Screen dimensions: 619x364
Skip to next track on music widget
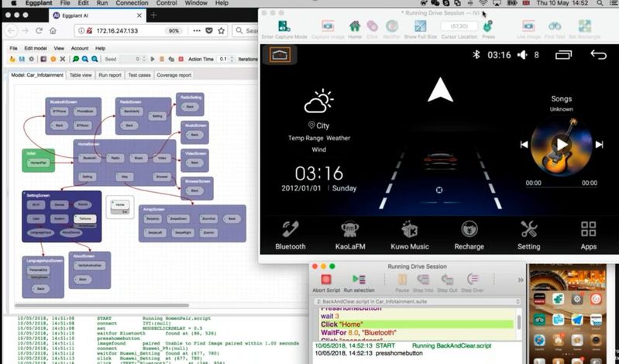(599, 145)
